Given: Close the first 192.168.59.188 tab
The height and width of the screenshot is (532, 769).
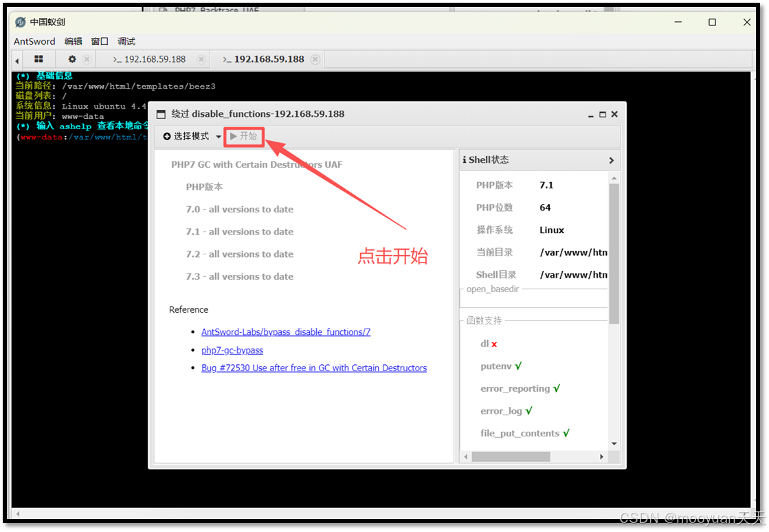Looking at the screenshot, I should tap(201, 59).
